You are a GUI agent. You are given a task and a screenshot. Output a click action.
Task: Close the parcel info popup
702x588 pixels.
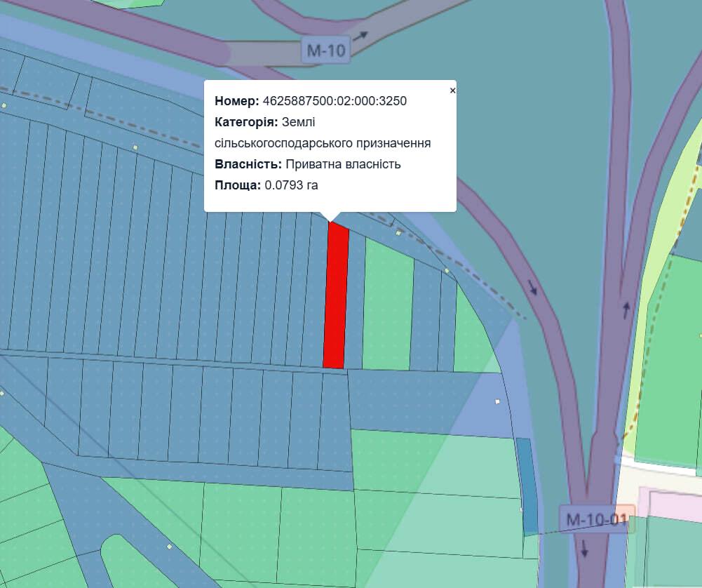[x=452, y=91]
